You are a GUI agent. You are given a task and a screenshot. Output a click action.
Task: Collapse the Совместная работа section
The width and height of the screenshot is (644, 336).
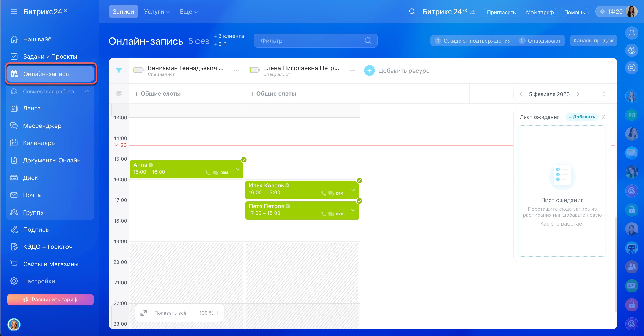[x=87, y=91]
